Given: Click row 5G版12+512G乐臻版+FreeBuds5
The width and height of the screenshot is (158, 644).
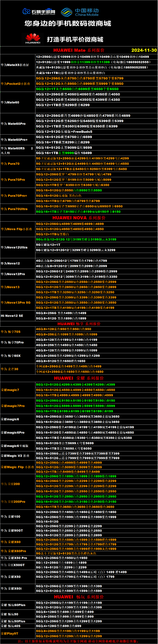Looking at the screenshot, I should click(x=97, y=132).
